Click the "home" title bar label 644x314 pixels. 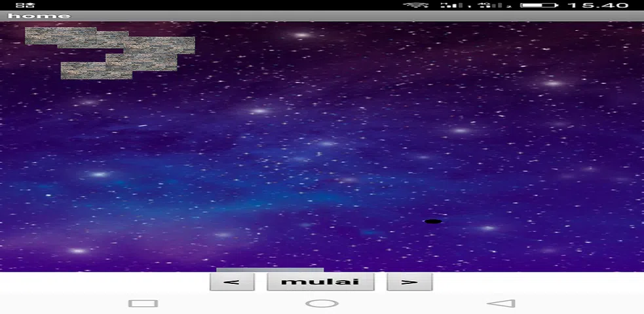(x=39, y=16)
